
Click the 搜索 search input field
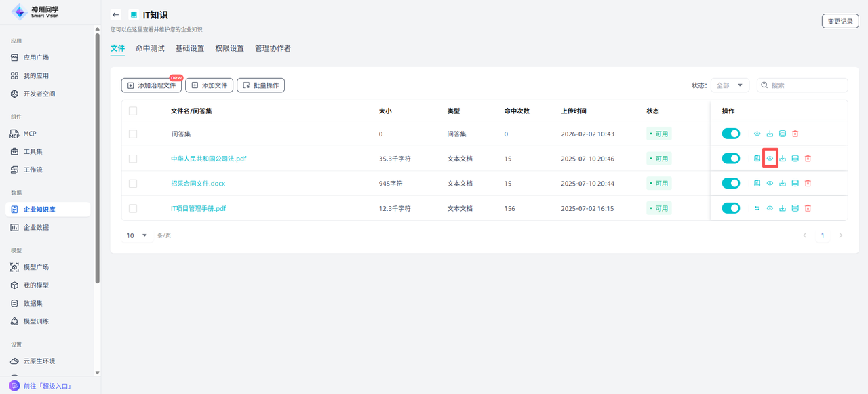(x=806, y=85)
